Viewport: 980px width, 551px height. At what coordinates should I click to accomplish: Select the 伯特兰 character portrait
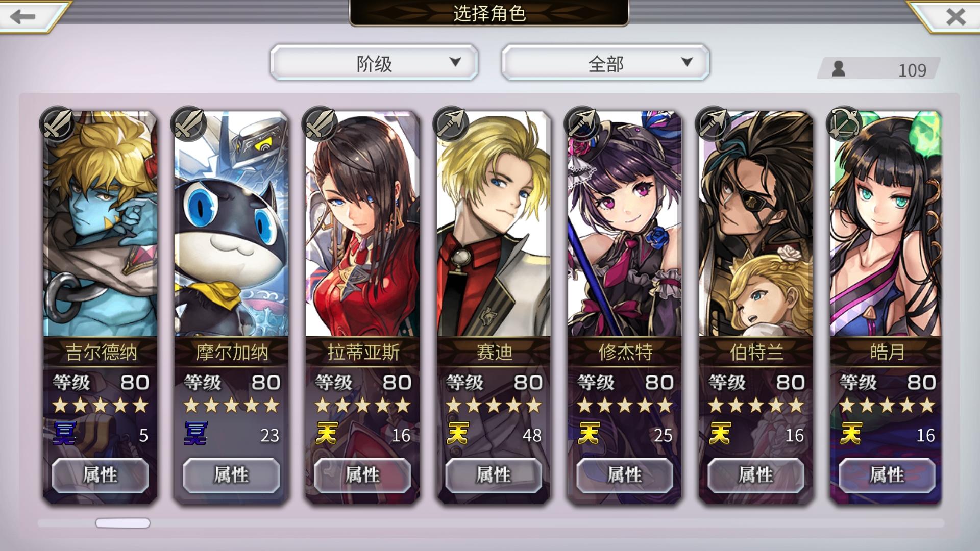point(756,224)
